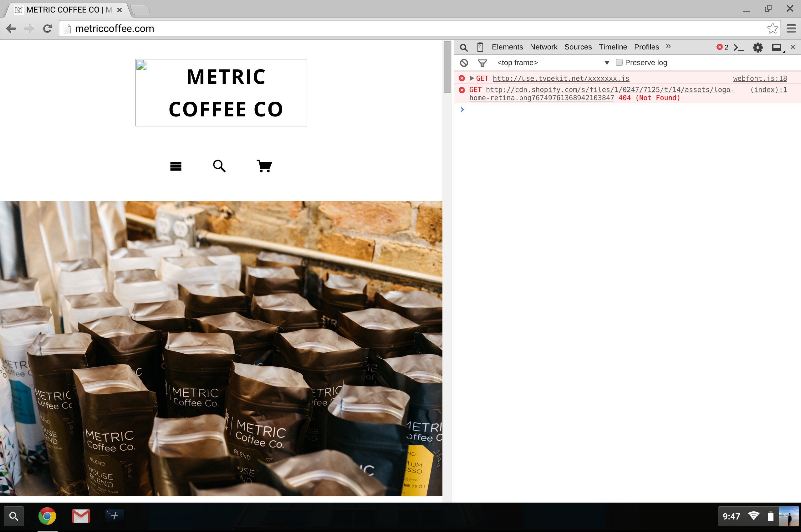Click the DevTools inspect element magnifier
This screenshot has height=532, width=801.
pos(464,48)
